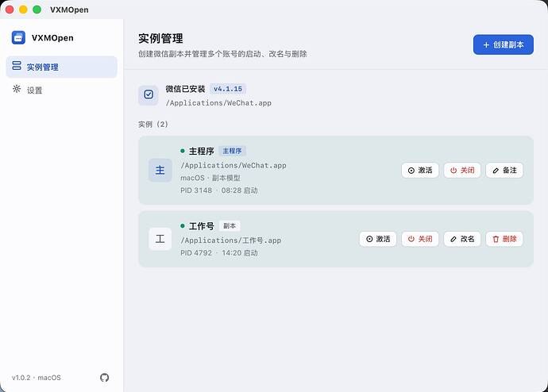Click 备注 for 主程序
This screenshot has height=392, width=548.
tap(504, 171)
